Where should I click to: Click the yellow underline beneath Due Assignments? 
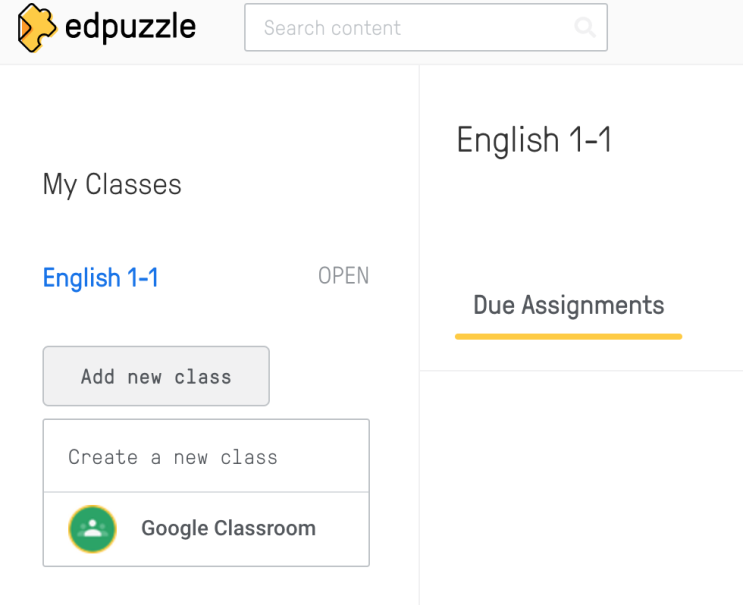(x=568, y=337)
